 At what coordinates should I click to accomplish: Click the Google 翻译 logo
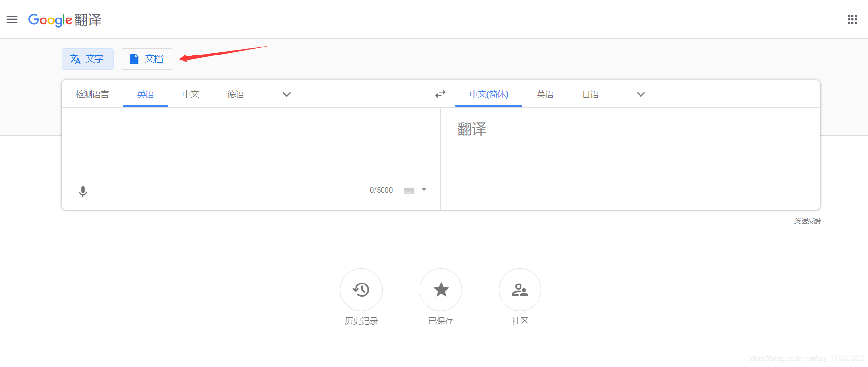[x=64, y=20]
